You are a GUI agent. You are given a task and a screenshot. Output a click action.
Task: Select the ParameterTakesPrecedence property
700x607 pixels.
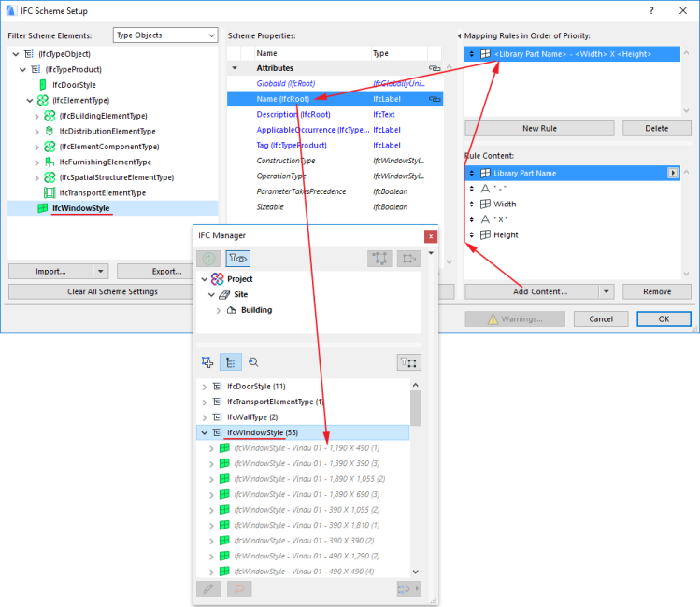coord(335,191)
